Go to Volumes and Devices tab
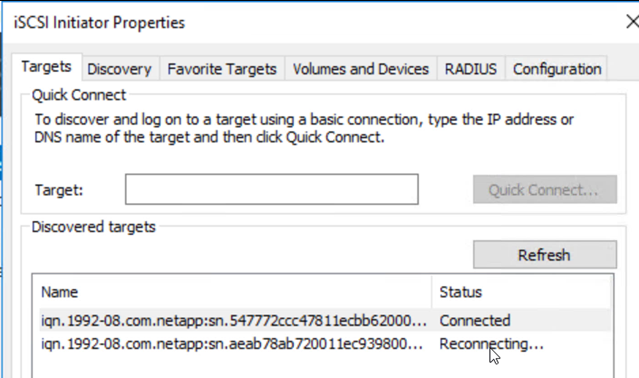The height and width of the screenshot is (378, 639). tap(360, 69)
